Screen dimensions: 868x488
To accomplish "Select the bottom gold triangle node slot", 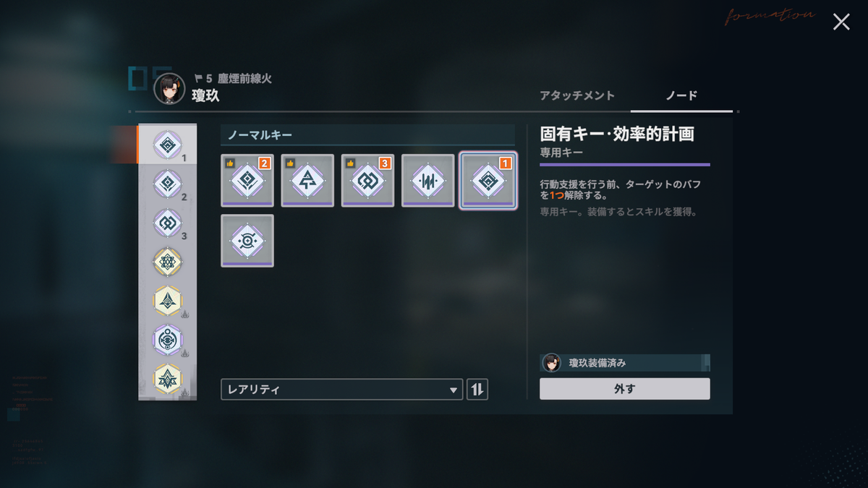I will [x=167, y=379].
